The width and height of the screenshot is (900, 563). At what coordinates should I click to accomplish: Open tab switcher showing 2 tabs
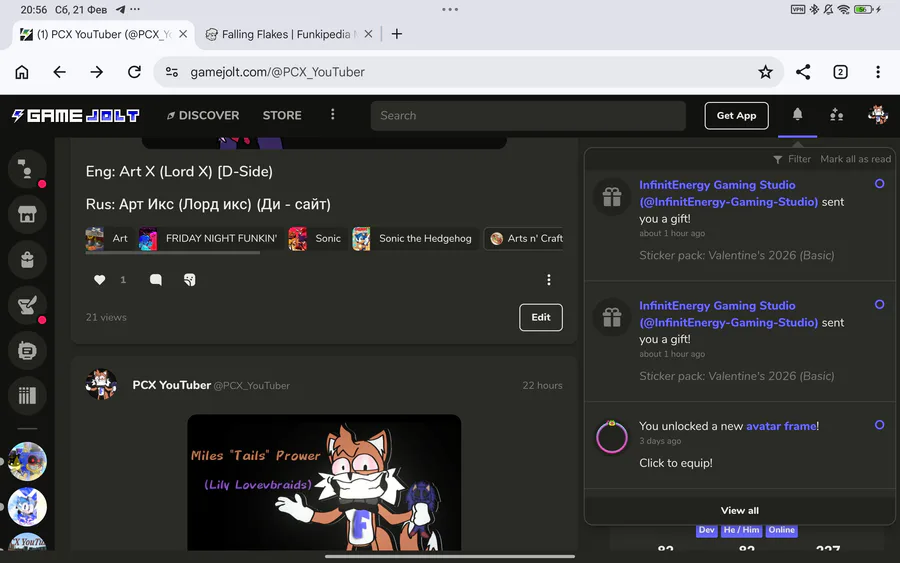pyautogui.click(x=840, y=72)
